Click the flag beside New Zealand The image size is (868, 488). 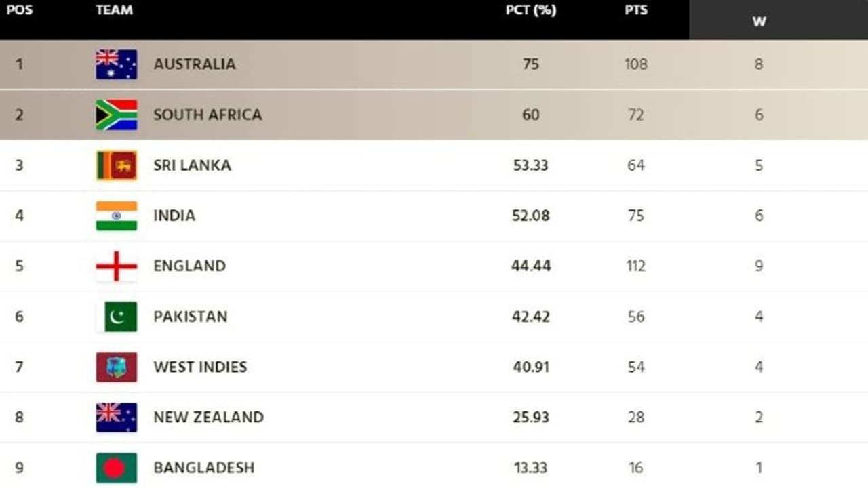tap(116, 418)
